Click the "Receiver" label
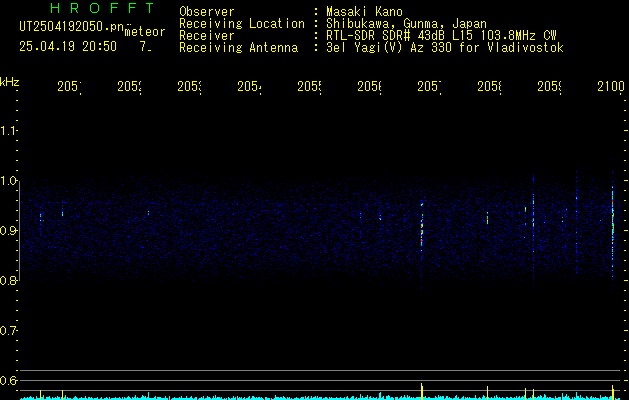Screen dimensions: 629x400 pos(207,36)
